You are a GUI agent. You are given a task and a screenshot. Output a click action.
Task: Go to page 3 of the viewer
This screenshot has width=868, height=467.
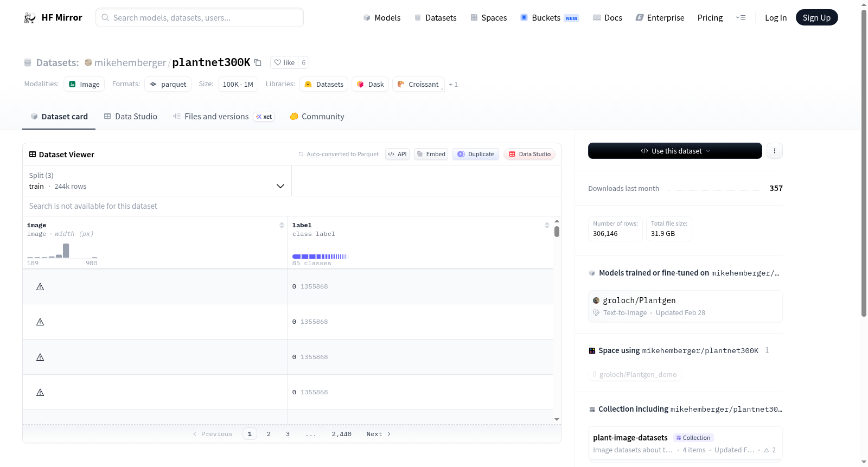click(x=288, y=434)
